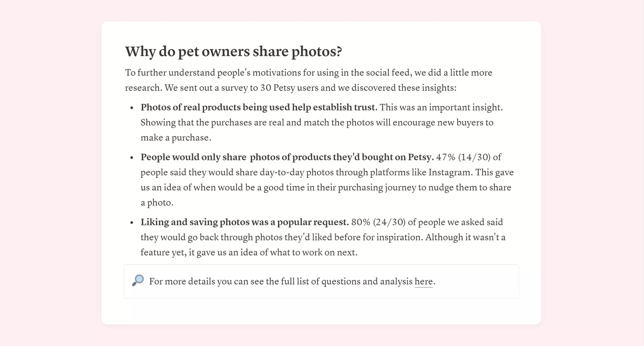Click the first bullet point marker

pyautogui.click(x=132, y=108)
